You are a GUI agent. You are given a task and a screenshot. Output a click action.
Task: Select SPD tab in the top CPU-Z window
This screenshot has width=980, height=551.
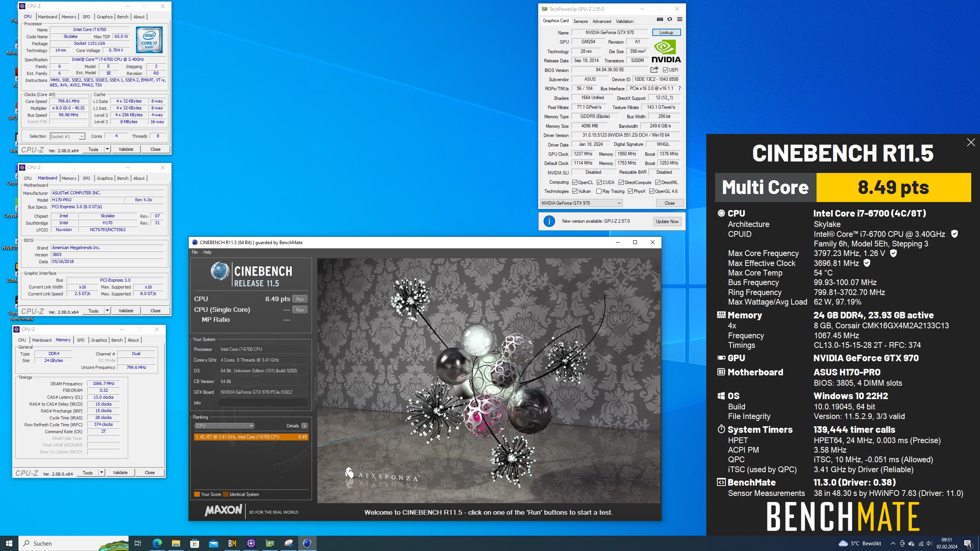click(x=87, y=17)
